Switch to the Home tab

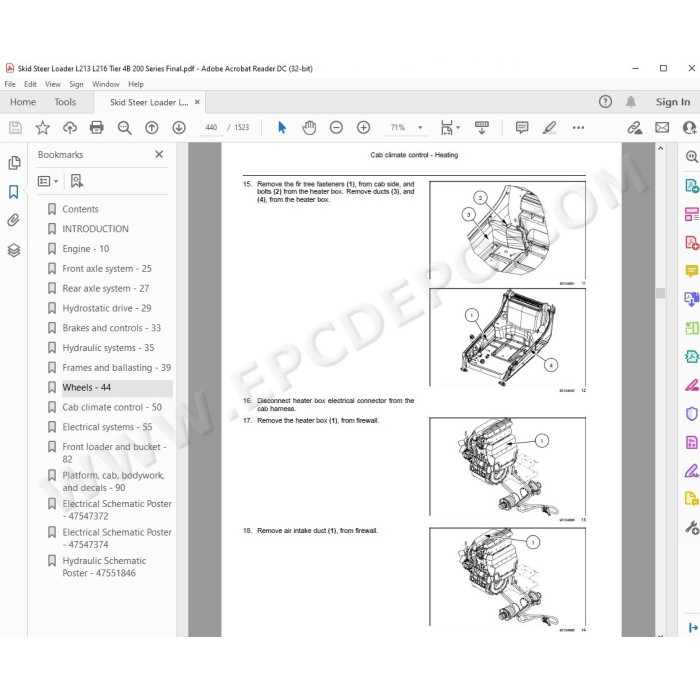(23, 102)
